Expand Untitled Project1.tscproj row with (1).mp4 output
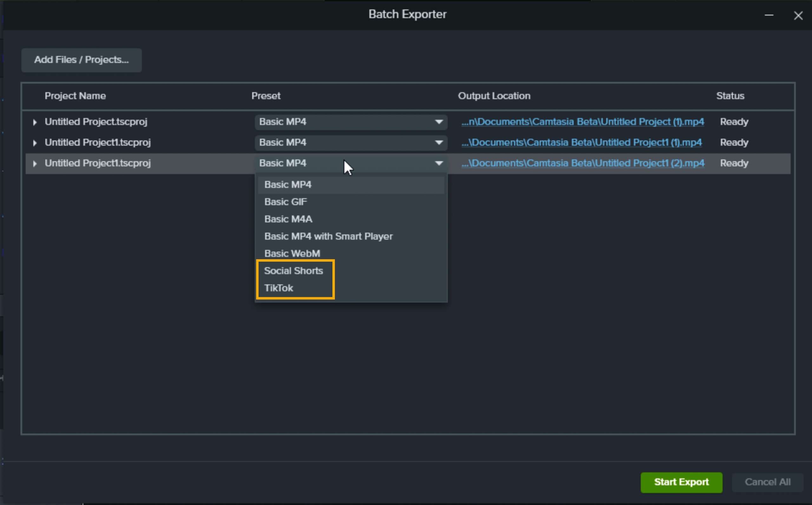 (x=35, y=143)
